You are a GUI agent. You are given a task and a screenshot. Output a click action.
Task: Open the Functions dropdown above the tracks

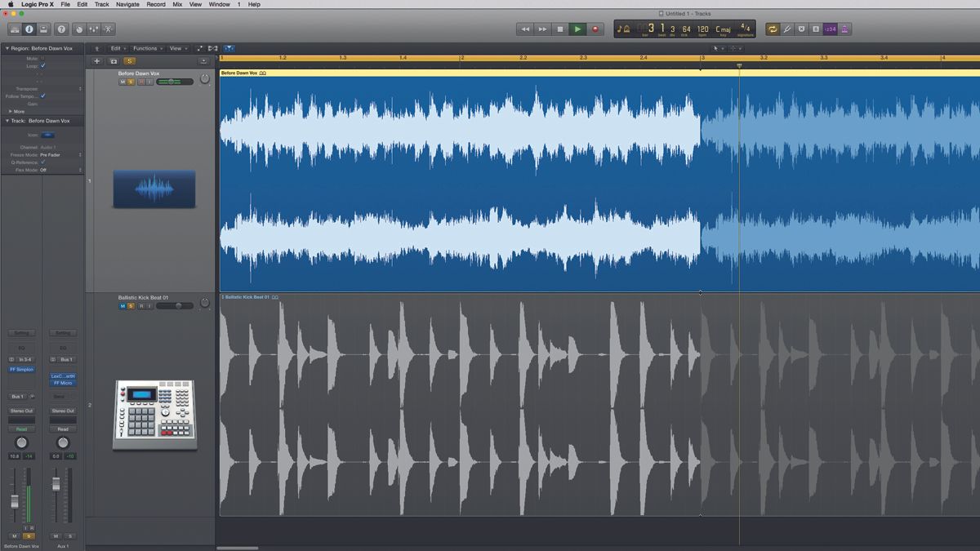pos(145,48)
